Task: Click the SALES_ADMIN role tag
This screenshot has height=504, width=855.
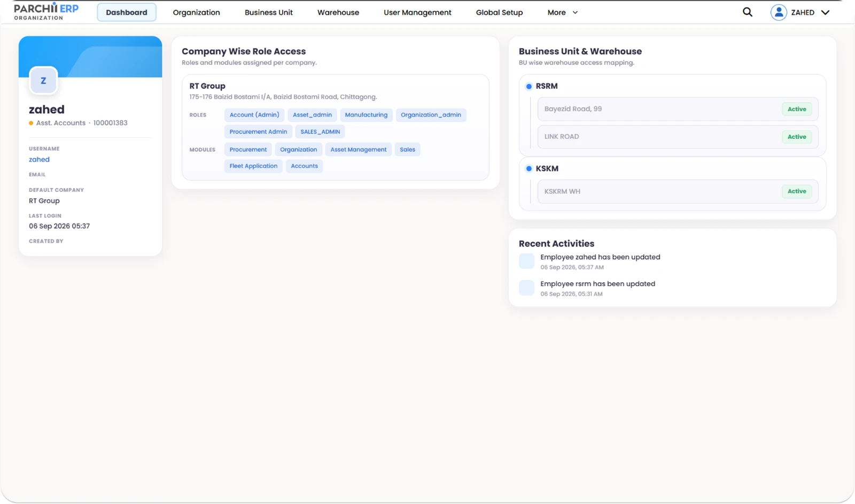Action: (320, 131)
